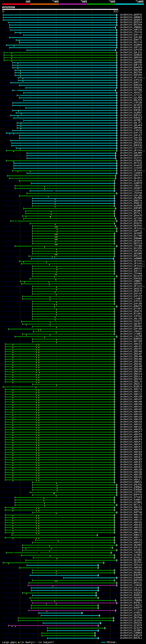Select the UniRef100_A7PZ18 label
Viewport: 146px width, 644px height.
pos(131,80)
